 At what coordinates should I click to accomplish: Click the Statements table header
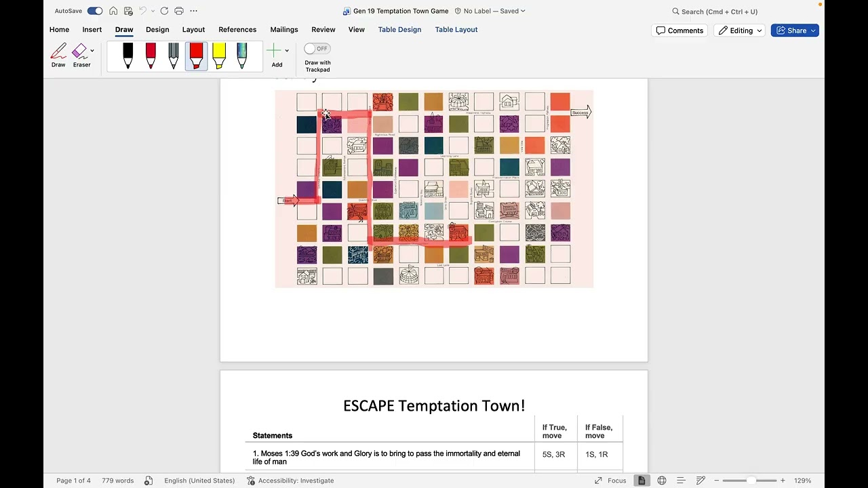(273, 436)
